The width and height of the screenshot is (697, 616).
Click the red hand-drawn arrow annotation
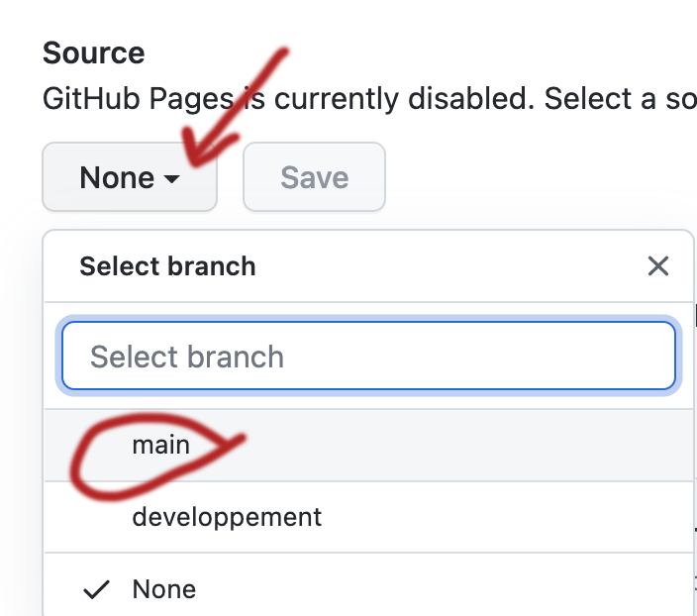tap(238, 109)
